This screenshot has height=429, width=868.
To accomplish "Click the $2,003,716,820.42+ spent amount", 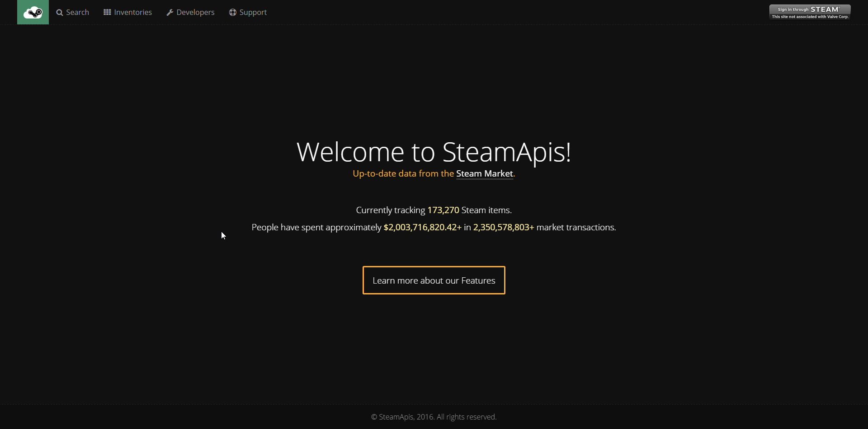I will [x=422, y=228].
